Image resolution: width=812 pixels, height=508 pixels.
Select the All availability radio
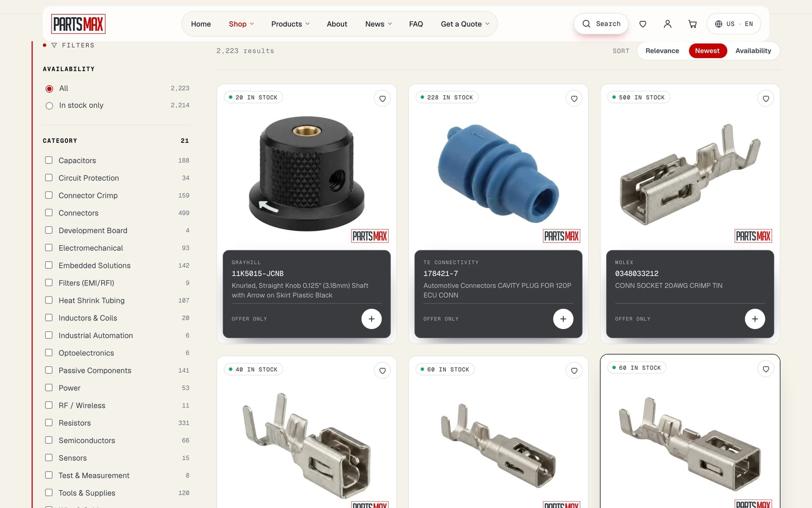point(49,88)
